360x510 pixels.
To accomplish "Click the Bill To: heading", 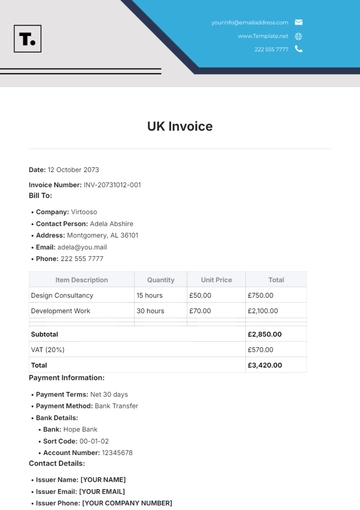I will pos(40,196).
